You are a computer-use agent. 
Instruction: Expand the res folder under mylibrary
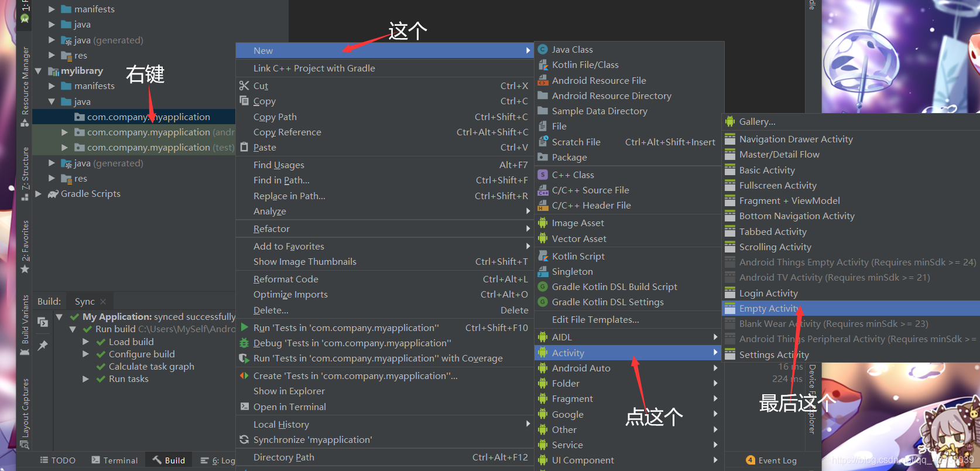point(52,178)
